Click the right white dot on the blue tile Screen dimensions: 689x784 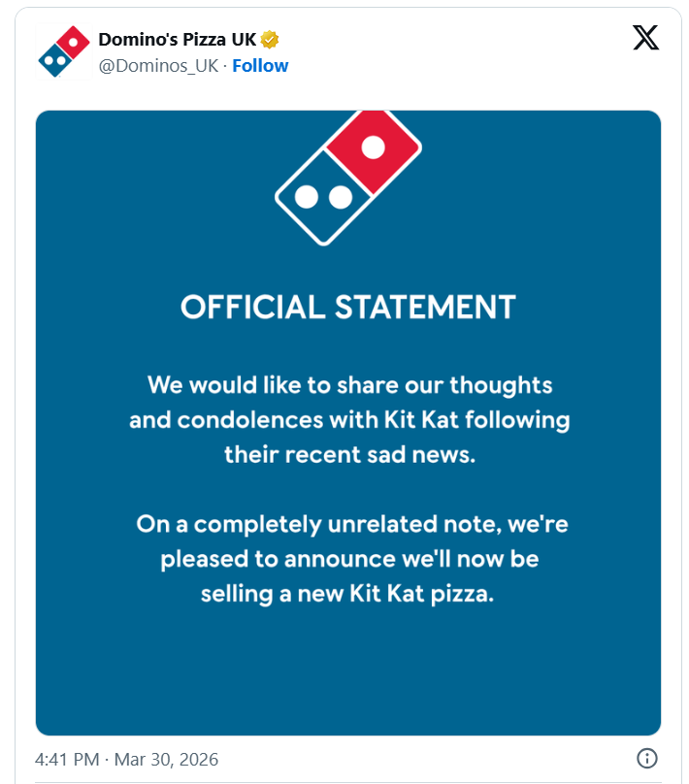[340, 197]
